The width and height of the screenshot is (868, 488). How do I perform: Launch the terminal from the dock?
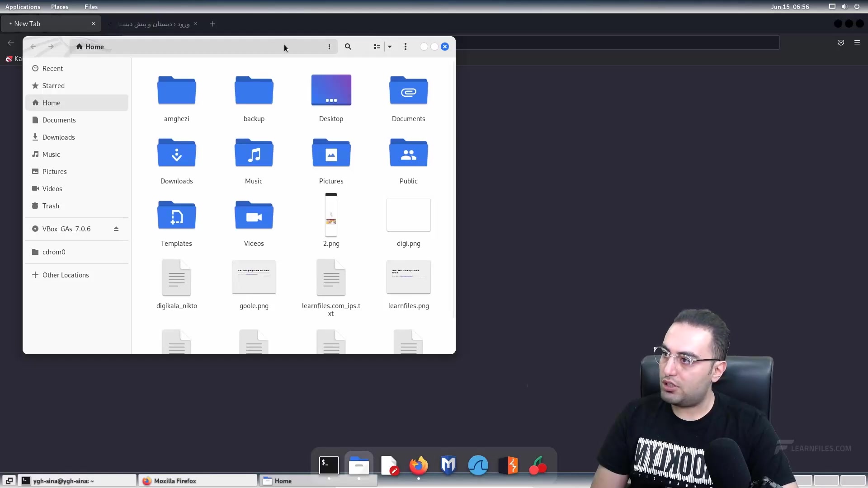329,465
